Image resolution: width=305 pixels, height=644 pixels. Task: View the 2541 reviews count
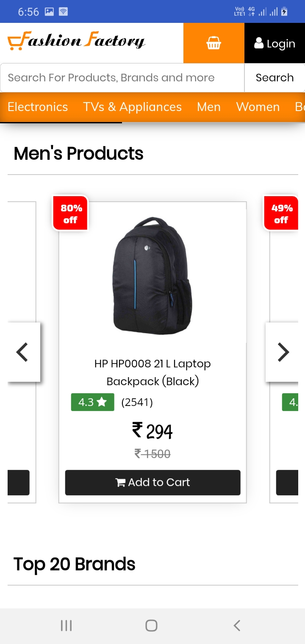[x=137, y=402]
